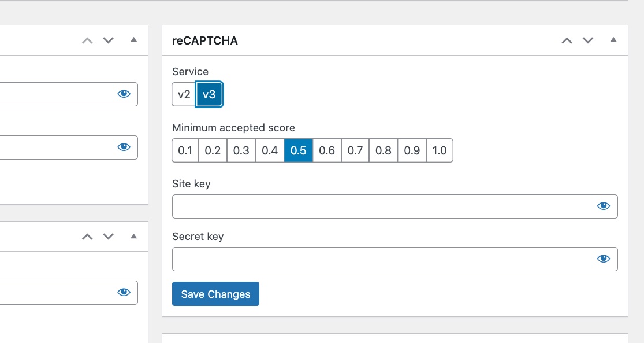
Task: Reveal the Site key value
Action: [604, 206]
